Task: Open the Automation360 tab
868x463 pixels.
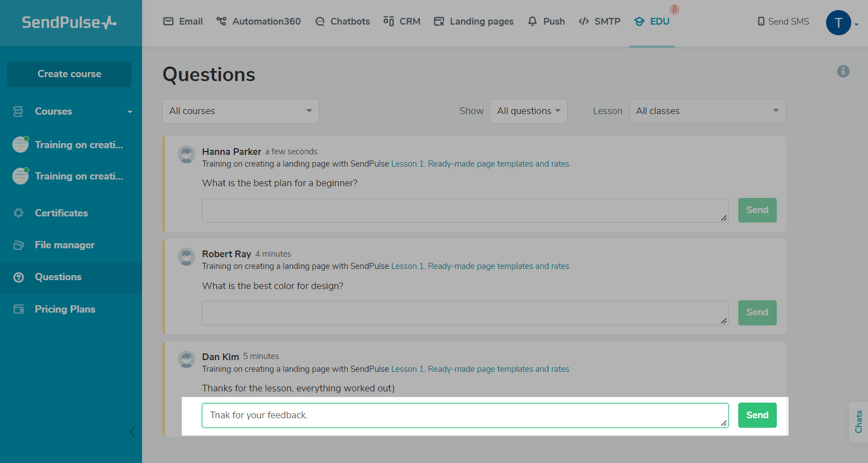Action: click(258, 22)
